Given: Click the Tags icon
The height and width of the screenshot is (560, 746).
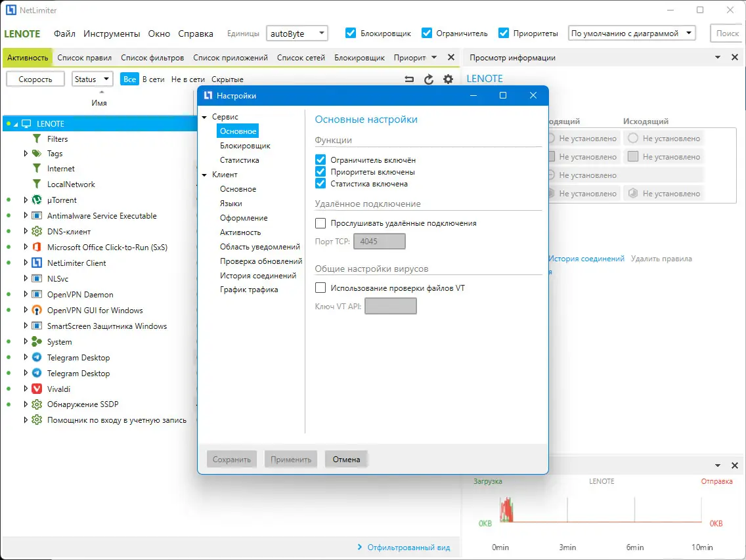Looking at the screenshot, I should coord(37,153).
